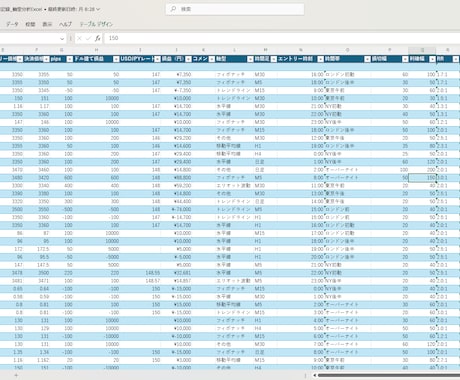Screen dimensions: 460x380
Task: Select column K header
Action: (x=203, y=50)
